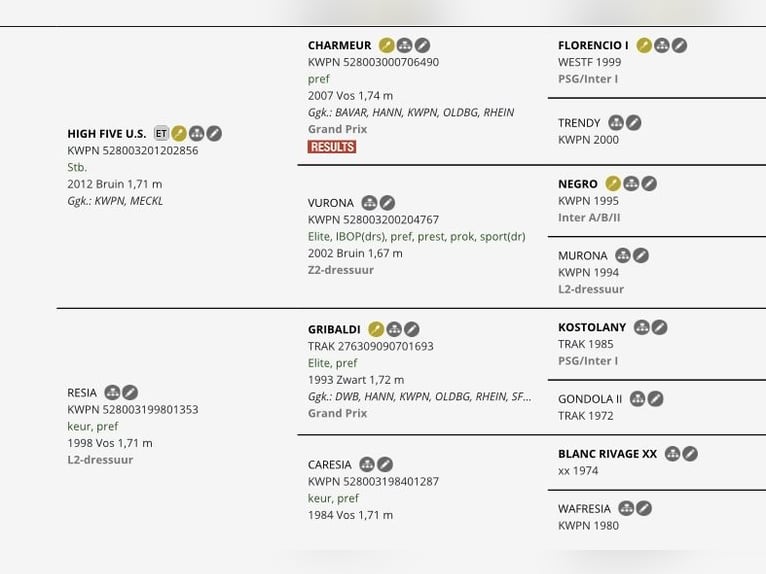Click gold stallion icon next to NEGRO
Image resolution: width=766 pixels, height=574 pixels.
pos(613,184)
